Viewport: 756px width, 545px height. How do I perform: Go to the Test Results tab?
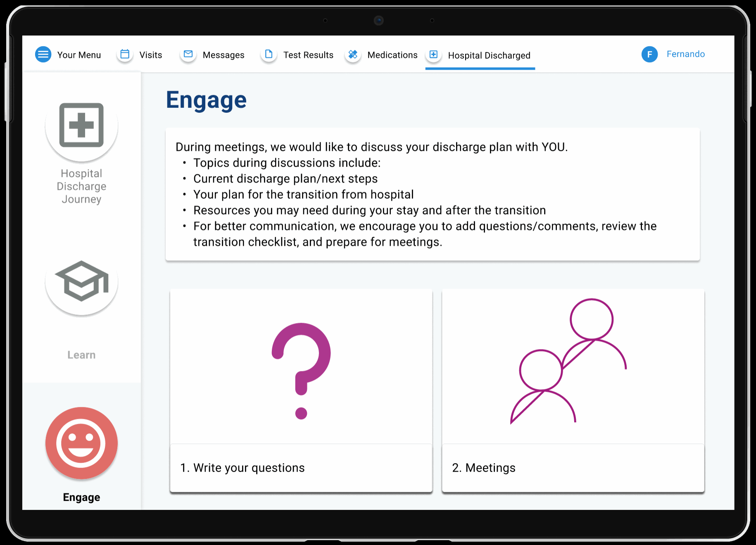click(308, 55)
